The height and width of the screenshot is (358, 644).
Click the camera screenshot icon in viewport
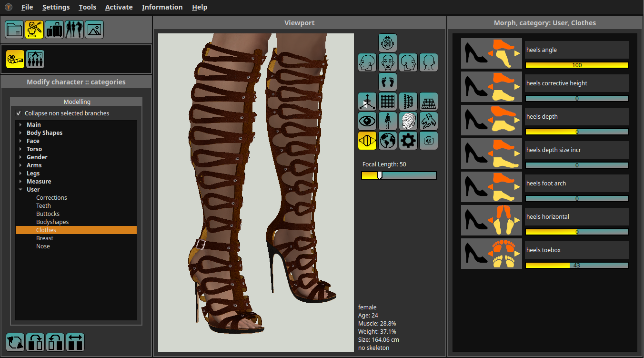tap(429, 141)
